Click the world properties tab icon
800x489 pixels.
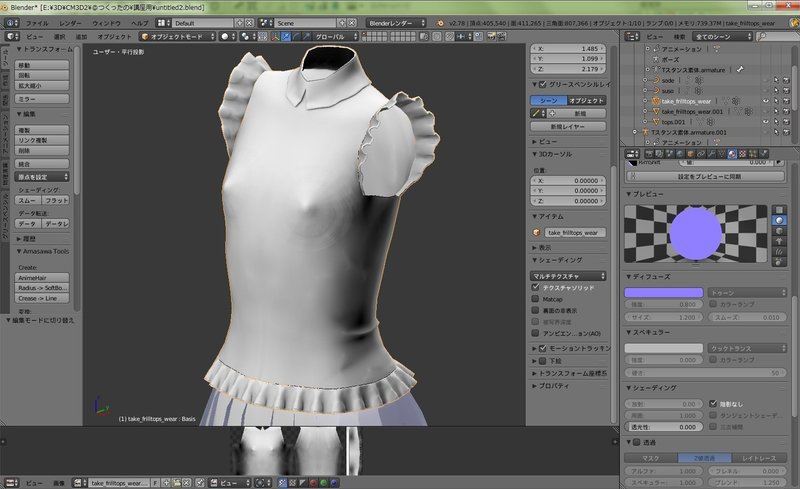coord(680,154)
